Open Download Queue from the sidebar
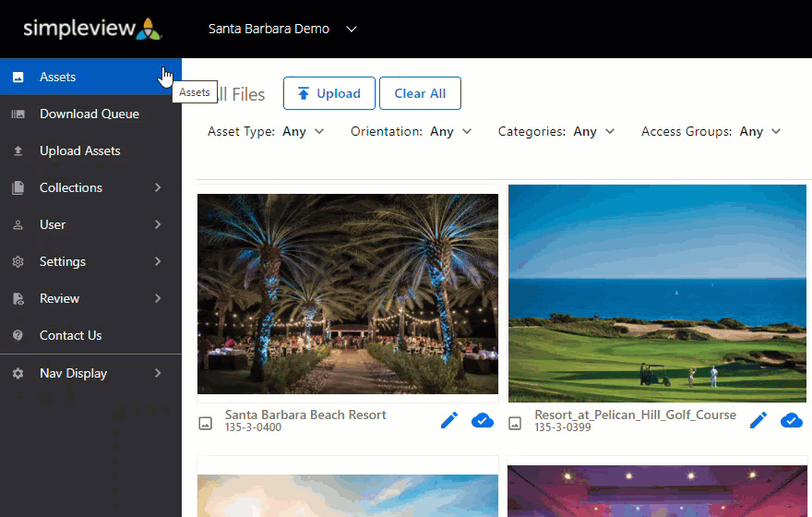Screen dimensions: 812x517 pyautogui.click(x=90, y=114)
